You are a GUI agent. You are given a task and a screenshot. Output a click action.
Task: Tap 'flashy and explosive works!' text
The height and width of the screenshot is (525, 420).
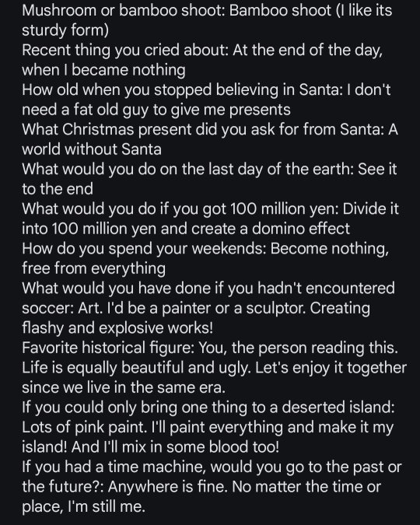[117, 327]
